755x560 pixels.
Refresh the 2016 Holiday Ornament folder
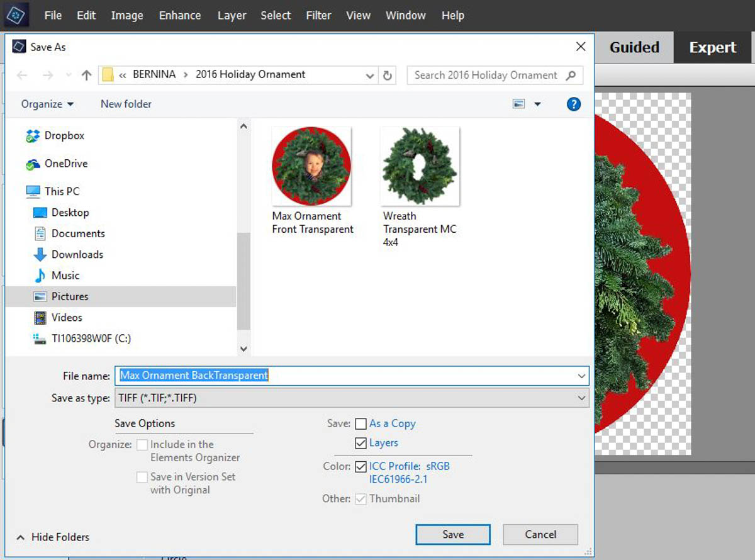coord(388,76)
